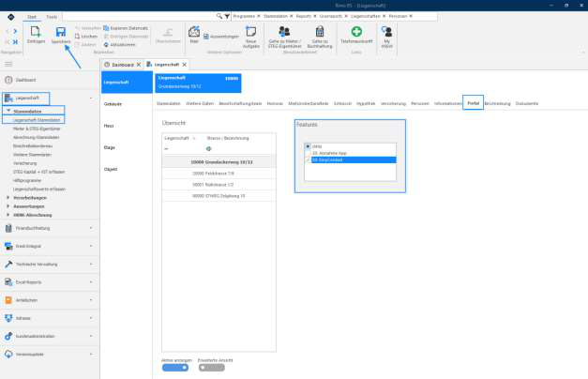The image size is (588, 379).
Task: Click the navigation last-record arrow
Action: click(15, 41)
